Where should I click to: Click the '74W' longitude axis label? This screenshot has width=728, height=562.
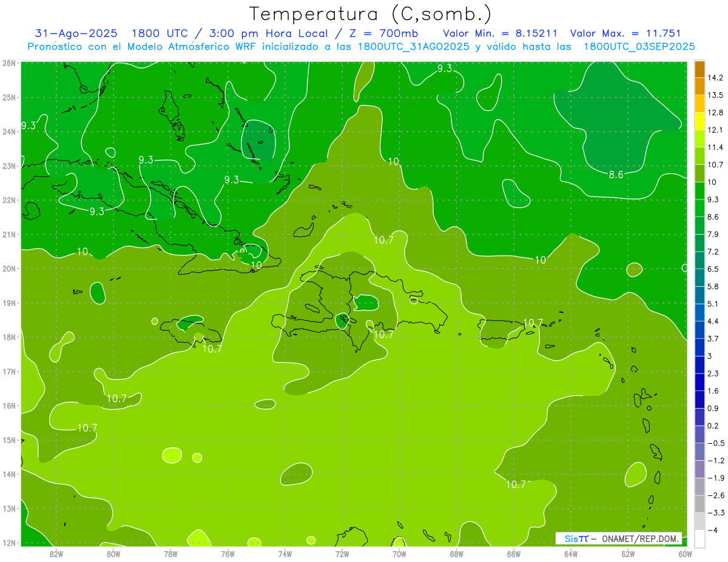[285, 554]
